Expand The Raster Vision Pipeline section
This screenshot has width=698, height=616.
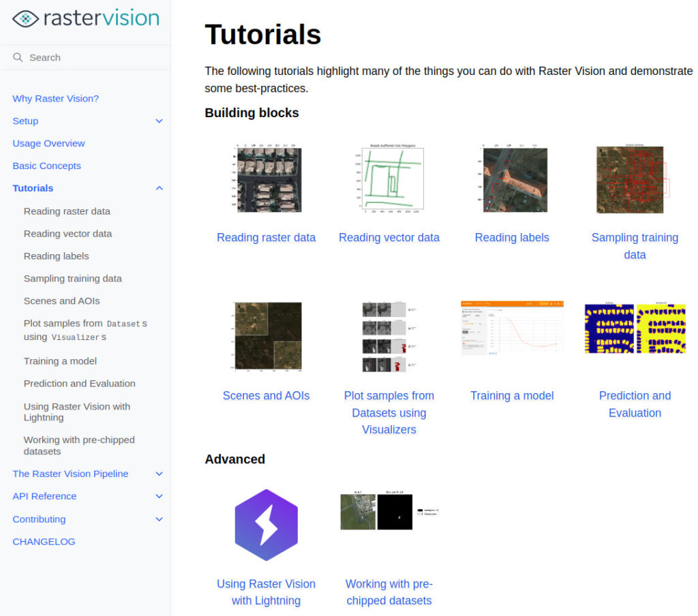point(160,474)
